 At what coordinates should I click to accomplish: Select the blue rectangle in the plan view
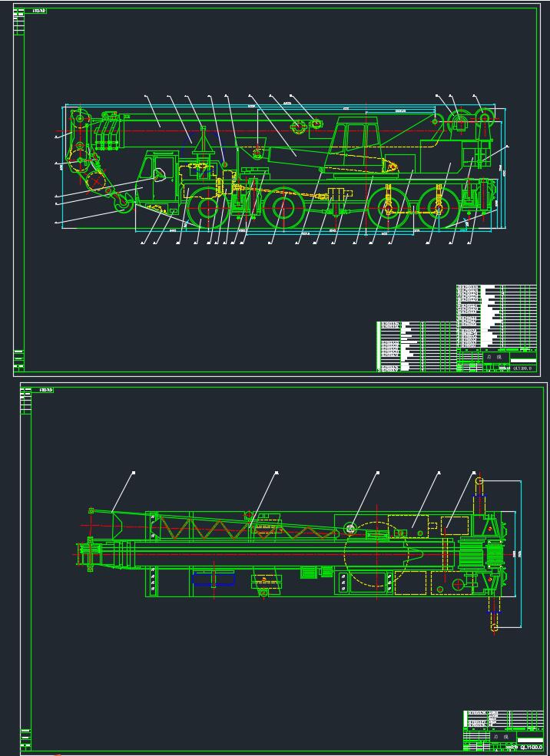pyautogui.click(x=214, y=579)
